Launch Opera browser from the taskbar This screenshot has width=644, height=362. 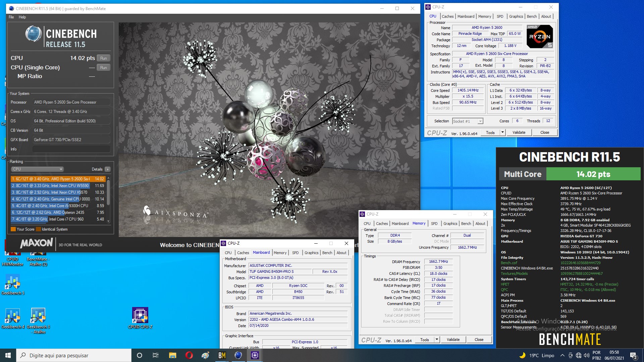[189, 355]
